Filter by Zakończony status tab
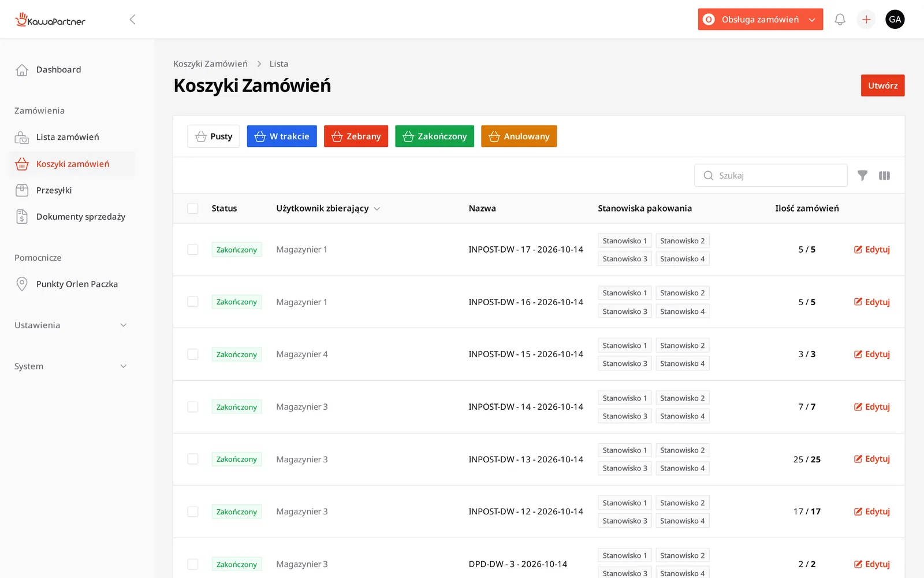Viewport: 924px width, 578px height. 434,136
